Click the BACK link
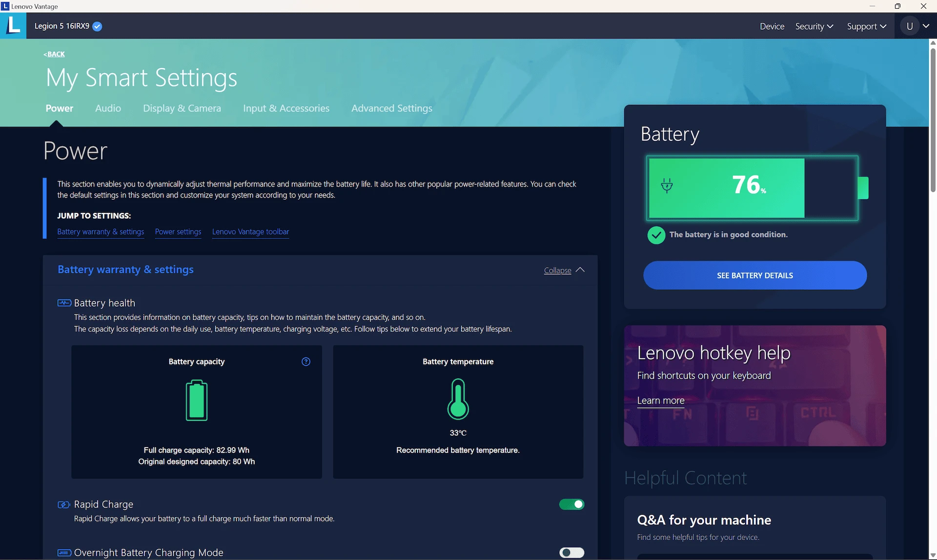Image resolution: width=937 pixels, height=560 pixels. click(54, 54)
